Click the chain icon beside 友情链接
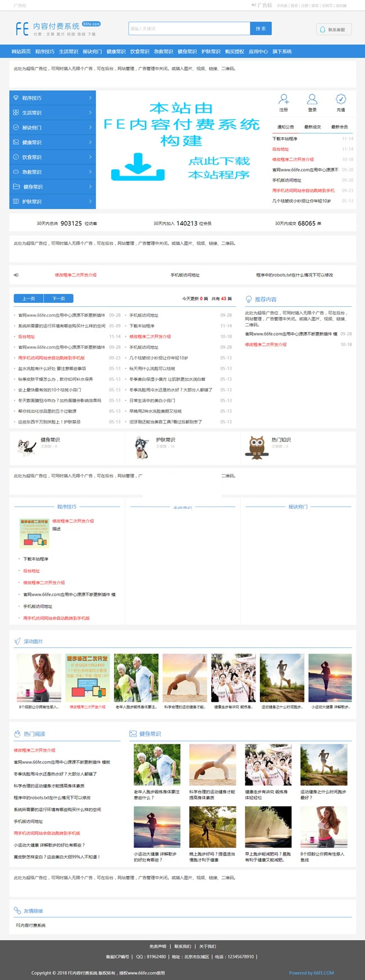 [17, 910]
